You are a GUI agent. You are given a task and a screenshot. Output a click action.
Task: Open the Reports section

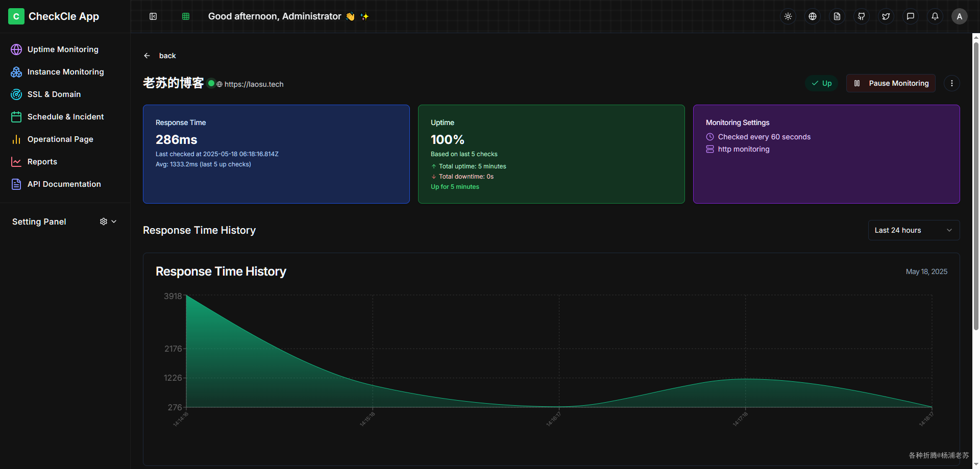point(65,162)
